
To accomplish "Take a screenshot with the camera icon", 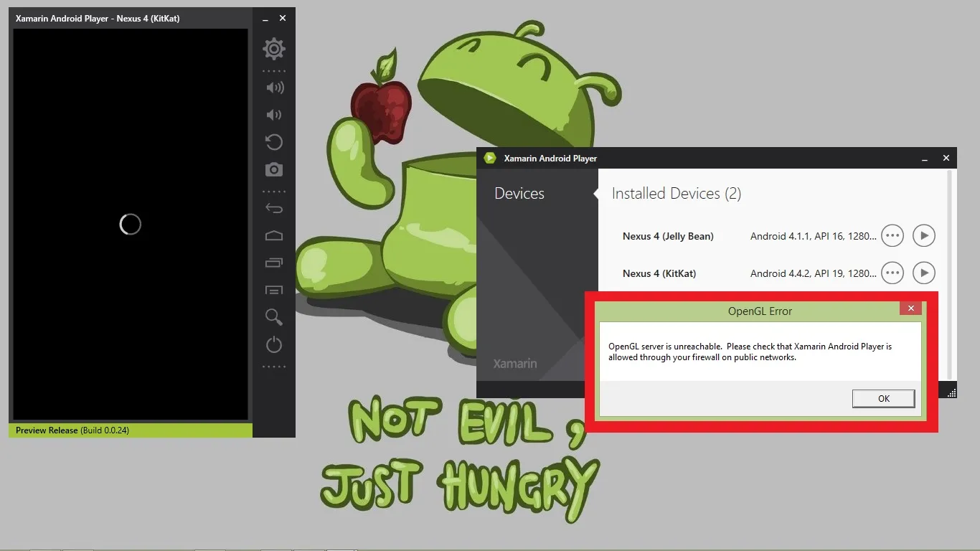I will [x=274, y=169].
